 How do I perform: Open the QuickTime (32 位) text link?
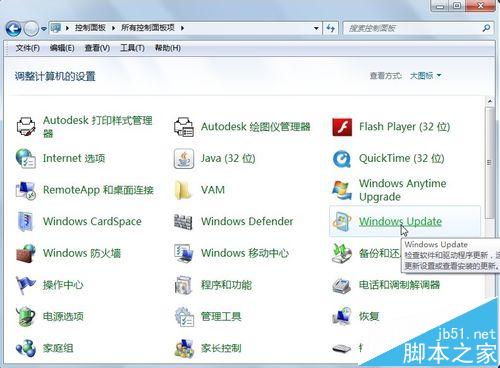coord(402,158)
